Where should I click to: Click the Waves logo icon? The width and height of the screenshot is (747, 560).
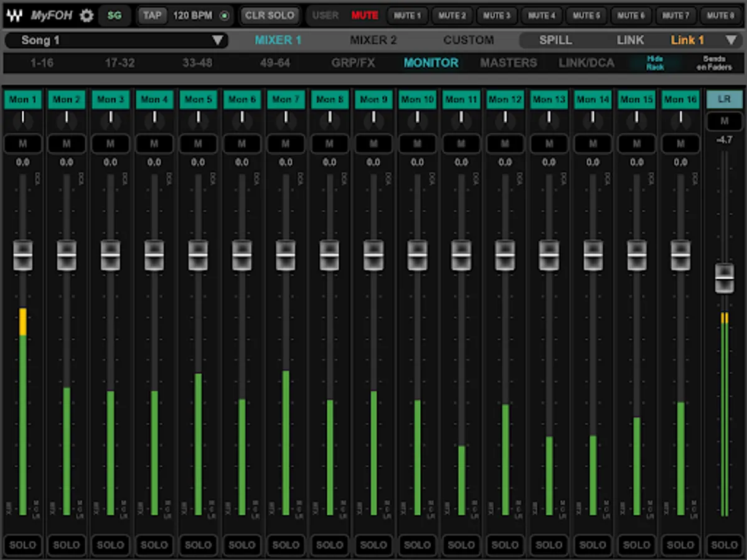[15, 16]
